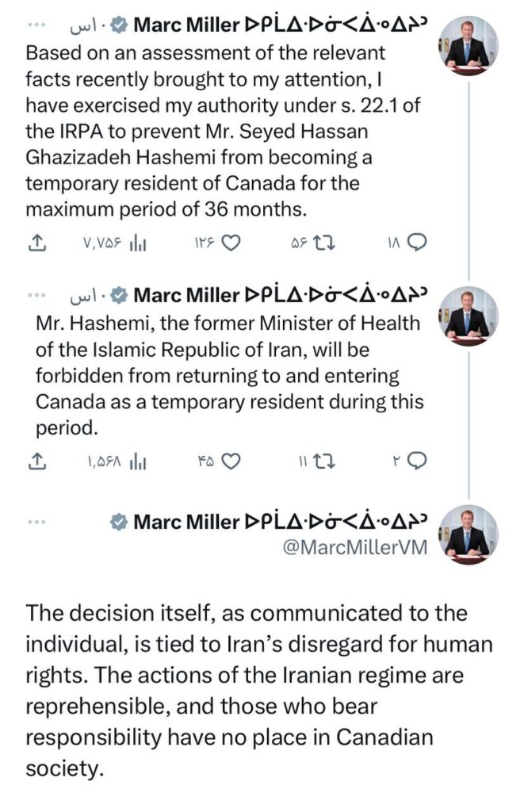Reply to the second tweet

410,461
